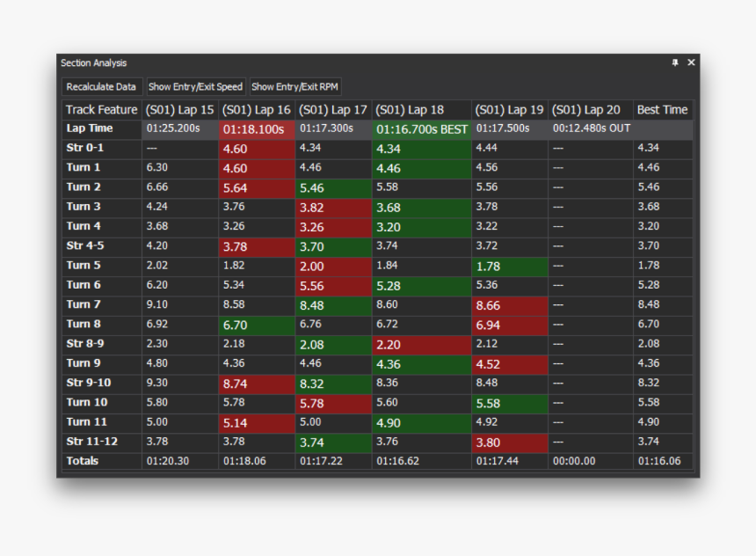Click the Best Time column header
This screenshot has height=556, width=756.
pos(662,110)
